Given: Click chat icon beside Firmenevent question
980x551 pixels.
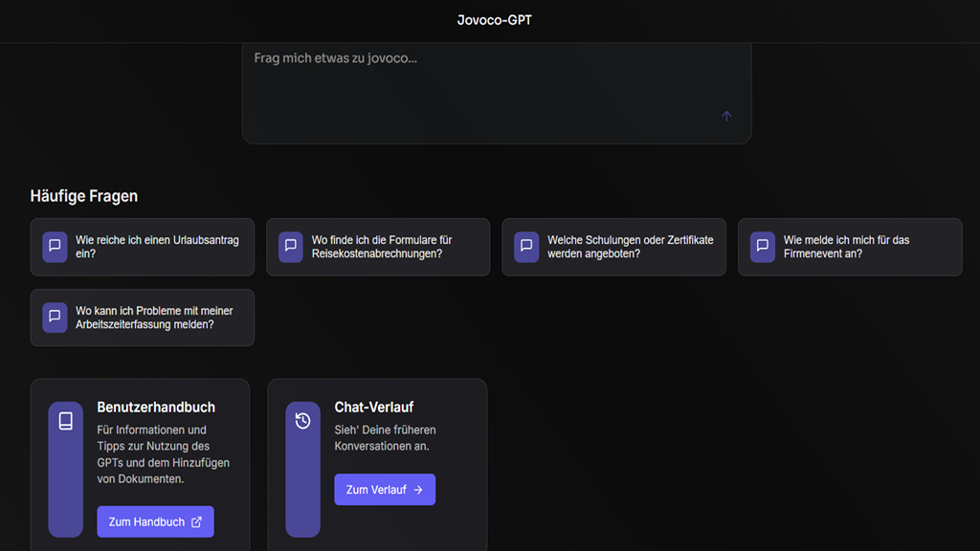Looking at the screenshot, I should [x=763, y=246].
